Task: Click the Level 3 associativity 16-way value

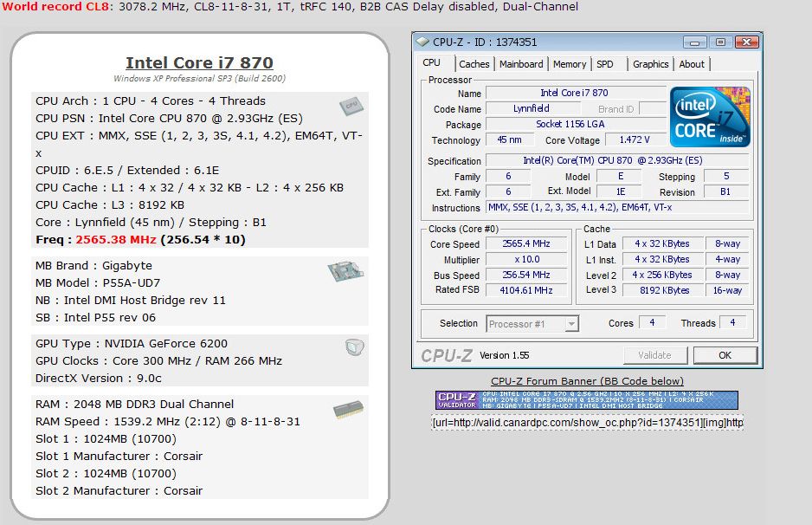Action: [x=727, y=290]
